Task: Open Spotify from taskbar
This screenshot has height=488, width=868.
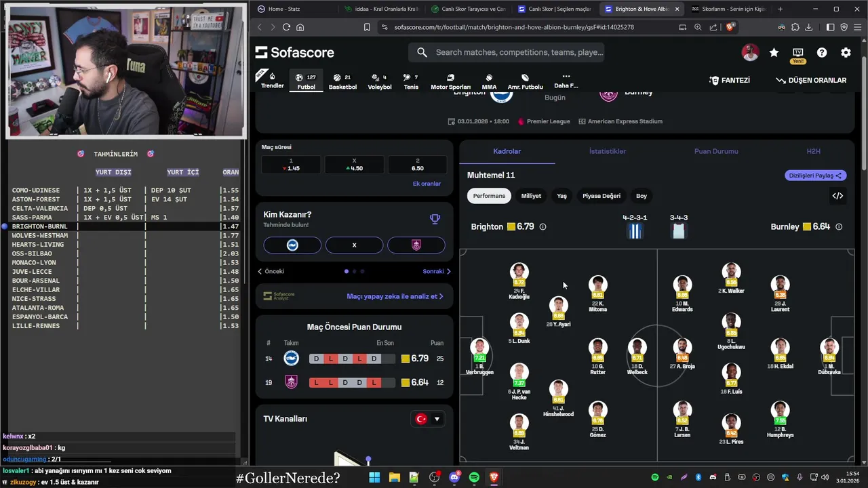Action: coord(474,477)
